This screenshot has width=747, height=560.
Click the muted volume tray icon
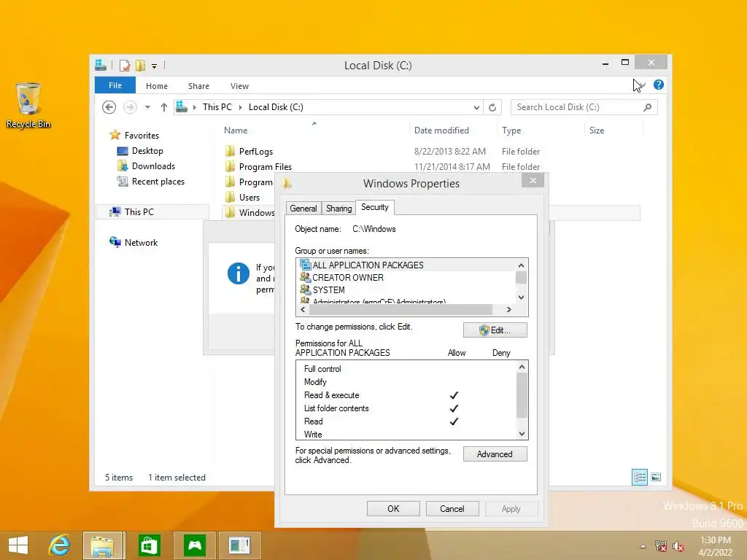[x=678, y=546]
